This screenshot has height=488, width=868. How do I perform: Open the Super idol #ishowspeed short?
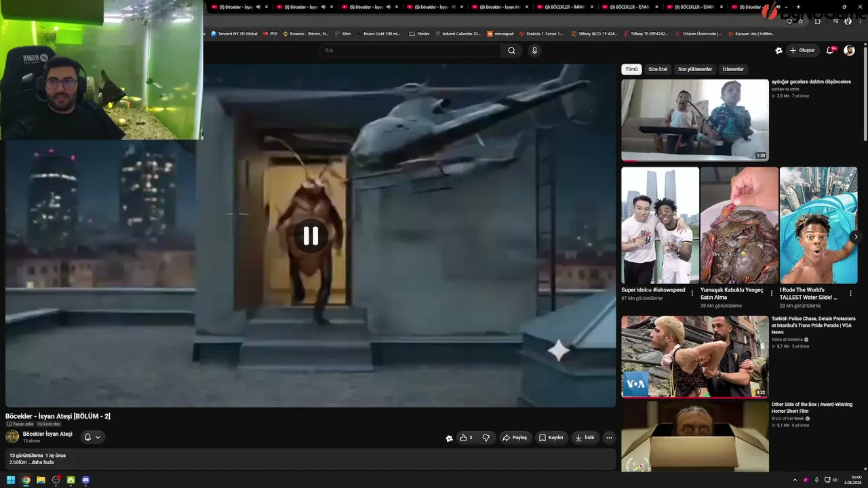660,225
